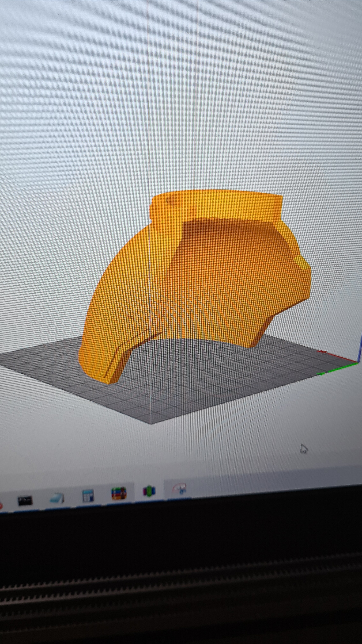Click the gray build plate grid
The width and height of the screenshot is (362, 644).
coord(200,380)
